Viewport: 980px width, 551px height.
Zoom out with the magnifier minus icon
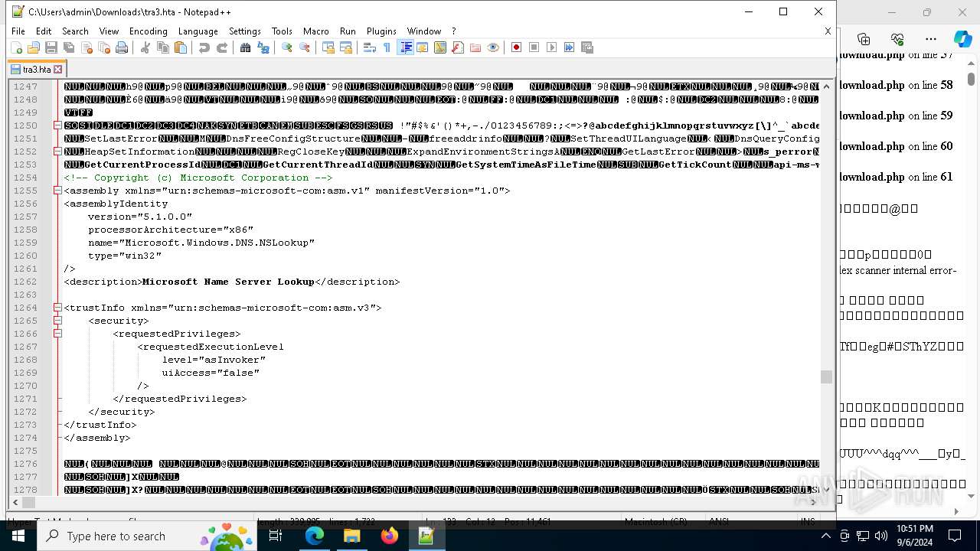305,47
